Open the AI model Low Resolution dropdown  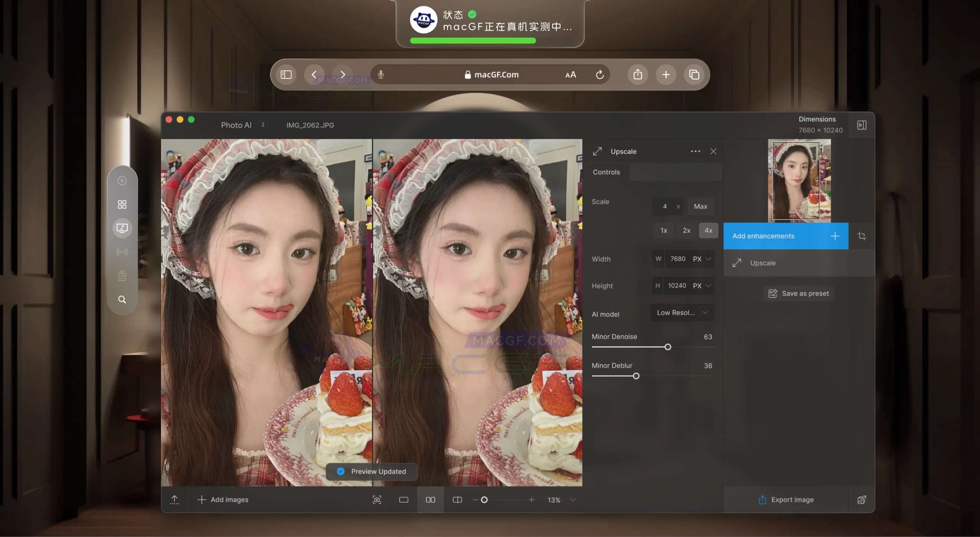coord(682,312)
